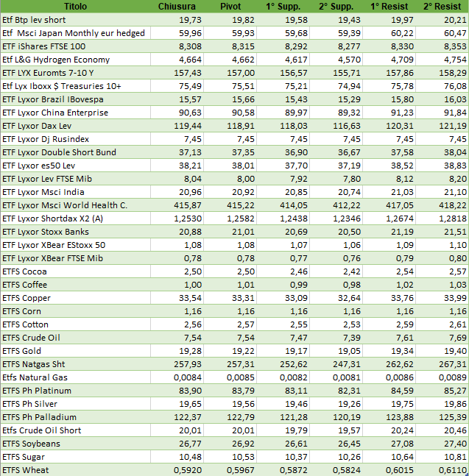Image resolution: width=469 pixels, height=476 pixels.
Task: Select ETF Lyxor Msci World Health C. cell
Action: point(75,205)
